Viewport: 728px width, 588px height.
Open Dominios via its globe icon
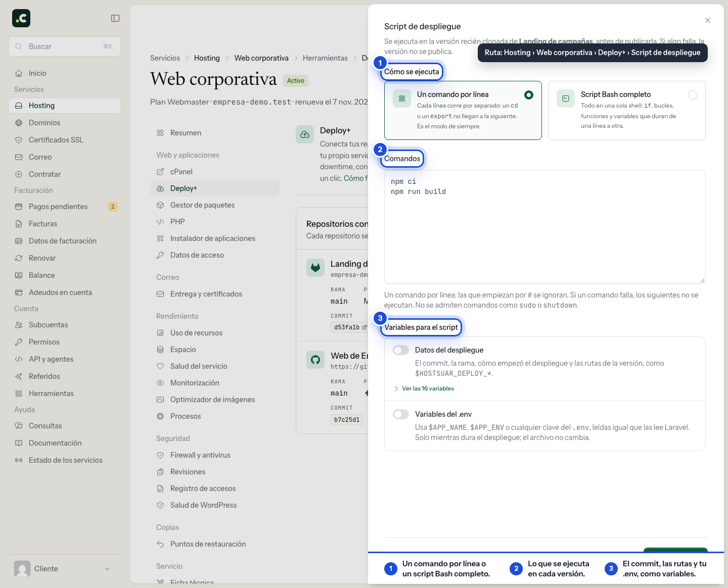tap(19, 123)
